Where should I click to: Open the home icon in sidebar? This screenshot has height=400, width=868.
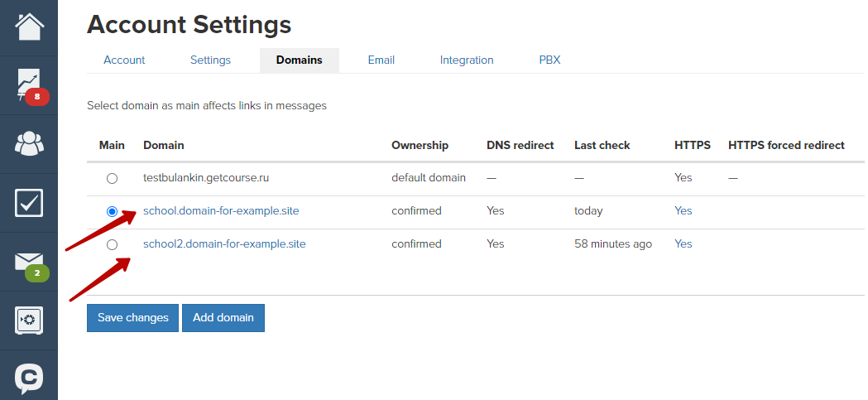pyautogui.click(x=29, y=27)
